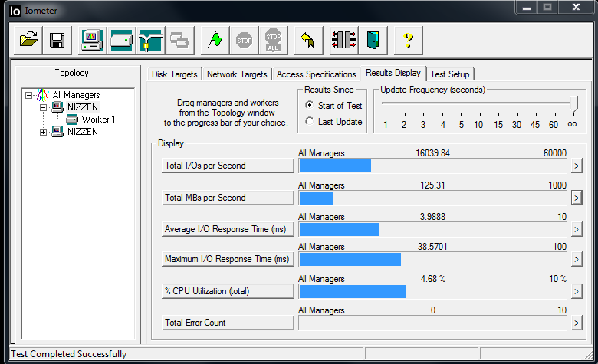Open the Test Setup tab
The height and width of the screenshot is (364, 598).
[x=449, y=74]
